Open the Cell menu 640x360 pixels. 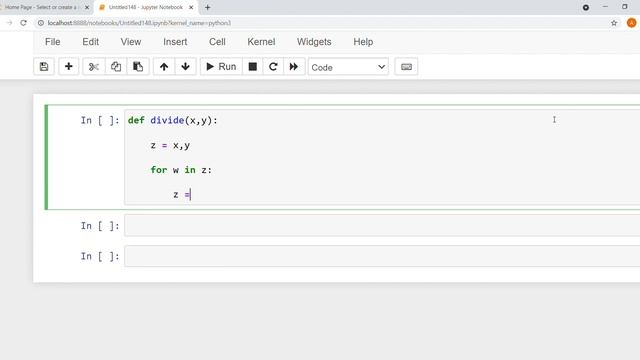tap(217, 42)
